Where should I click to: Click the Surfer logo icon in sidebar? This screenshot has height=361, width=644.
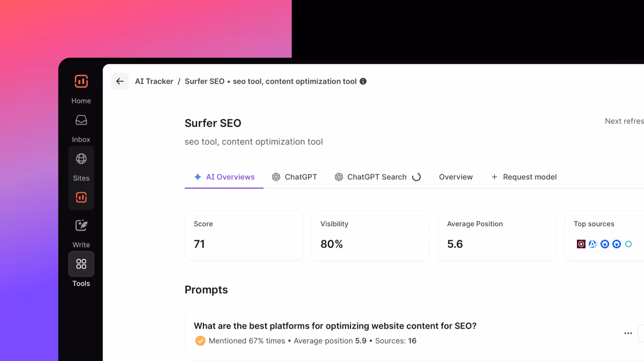point(81,82)
